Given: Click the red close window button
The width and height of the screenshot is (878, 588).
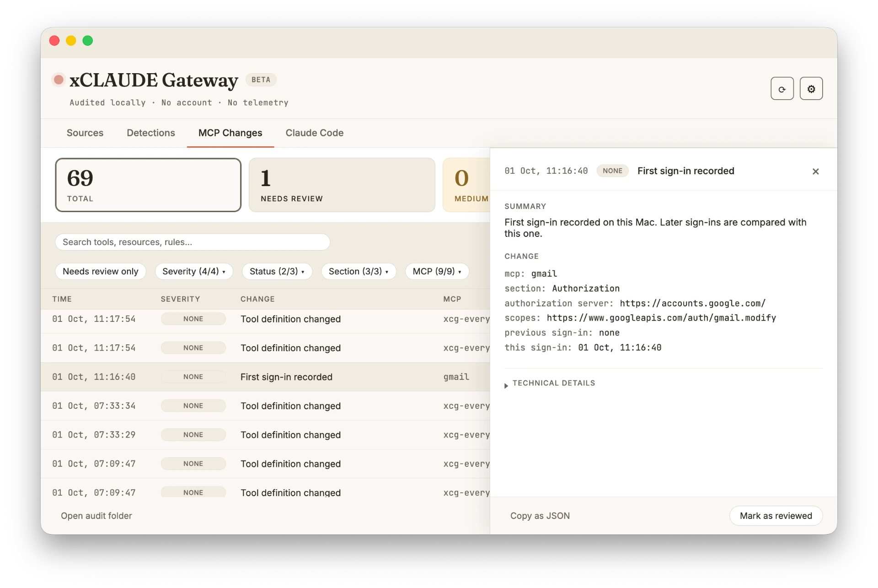Looking at the screenshot, I should point(54,41).
